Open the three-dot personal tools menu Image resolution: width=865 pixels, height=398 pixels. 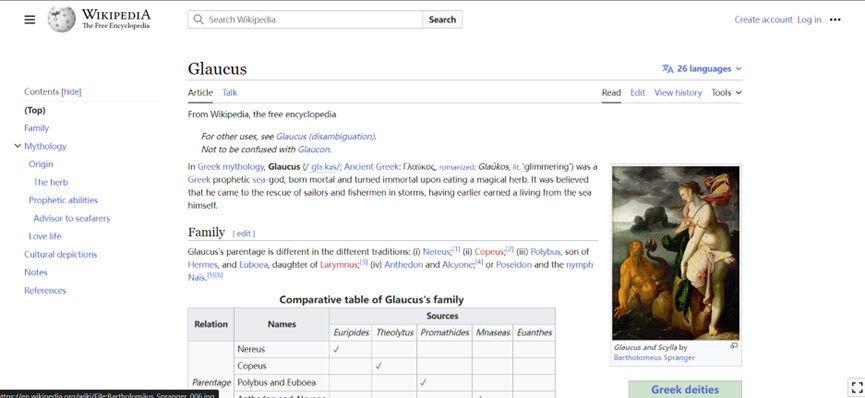point(835,19)
